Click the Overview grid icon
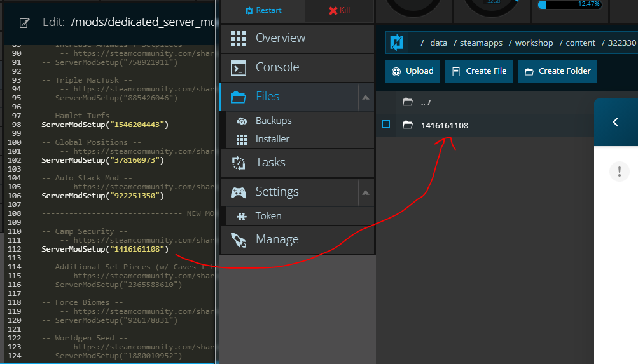The image size is (638, 364). (239, 38)
